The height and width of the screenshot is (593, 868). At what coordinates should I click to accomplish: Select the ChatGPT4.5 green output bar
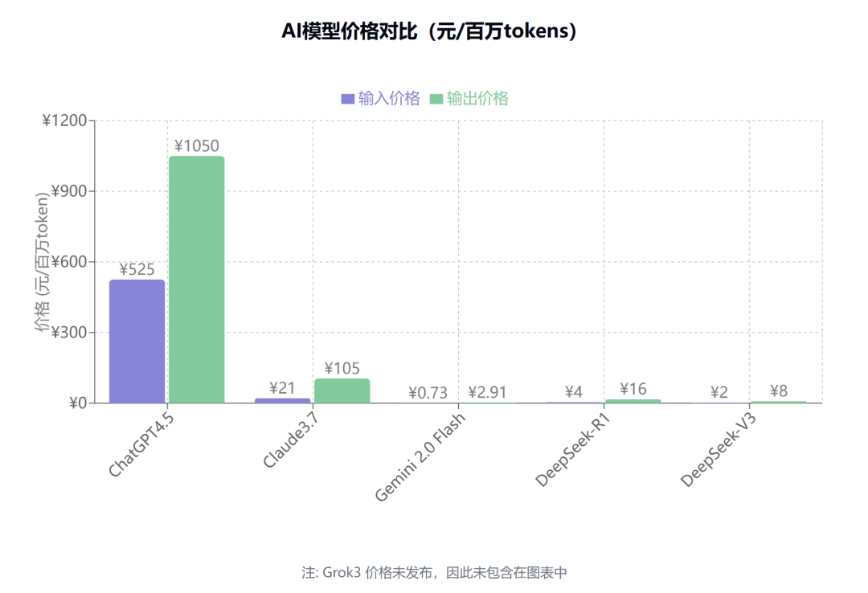pos(197,280)
